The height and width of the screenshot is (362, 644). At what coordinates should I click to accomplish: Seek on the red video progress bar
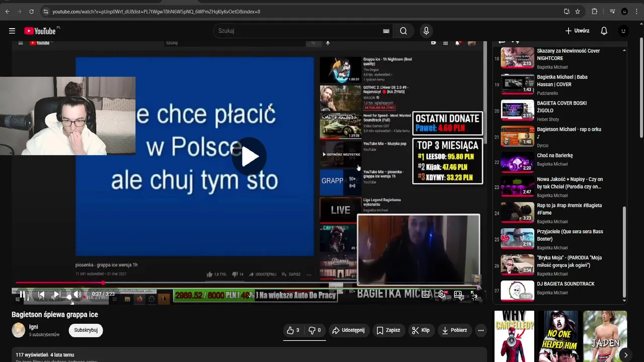[x=249, y=283]
